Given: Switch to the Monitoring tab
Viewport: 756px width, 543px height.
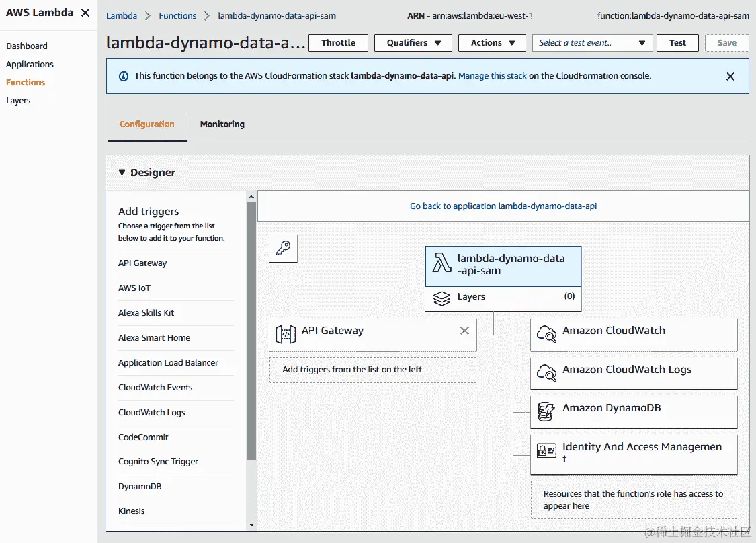Looking at the screenshot, I should [x=222, y=124].
